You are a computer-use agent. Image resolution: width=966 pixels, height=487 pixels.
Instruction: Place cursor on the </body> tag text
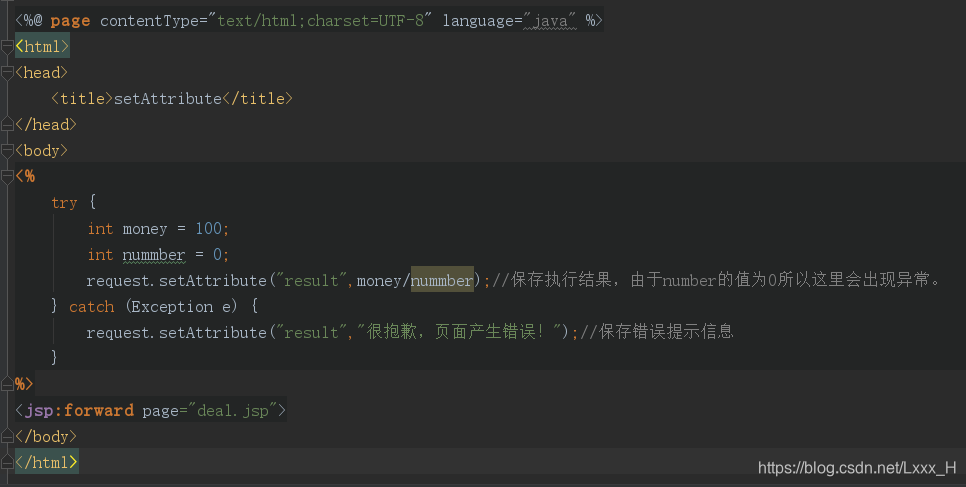pyautogui.click(x=46, y=436)
